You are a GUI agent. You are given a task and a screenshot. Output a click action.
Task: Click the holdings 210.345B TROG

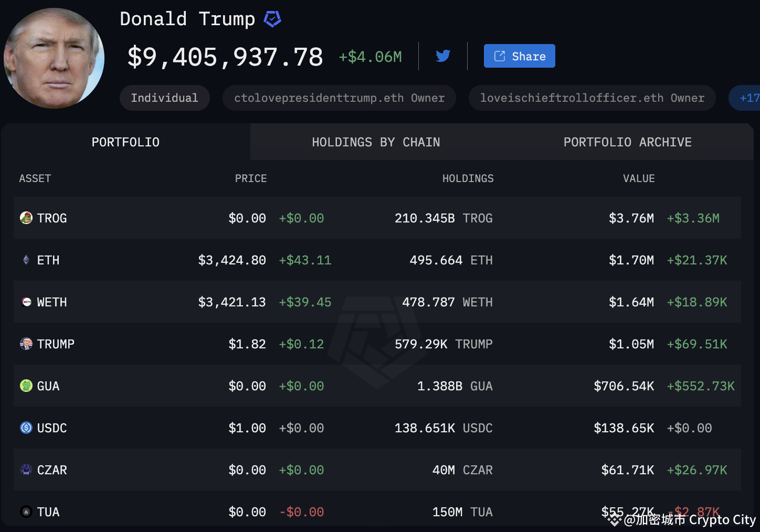[444, 218]
